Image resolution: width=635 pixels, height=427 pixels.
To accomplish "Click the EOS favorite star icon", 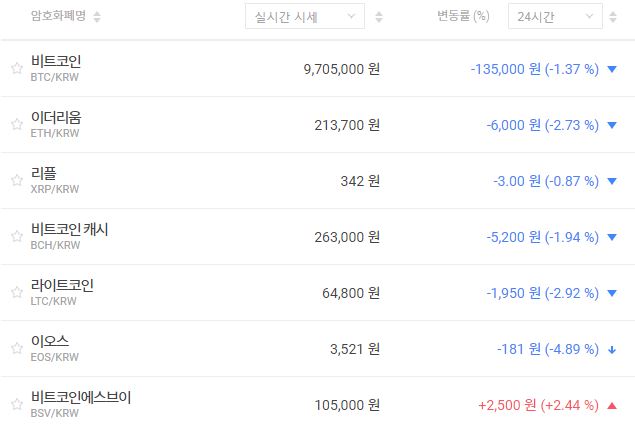I will click(x=16, y=349).
